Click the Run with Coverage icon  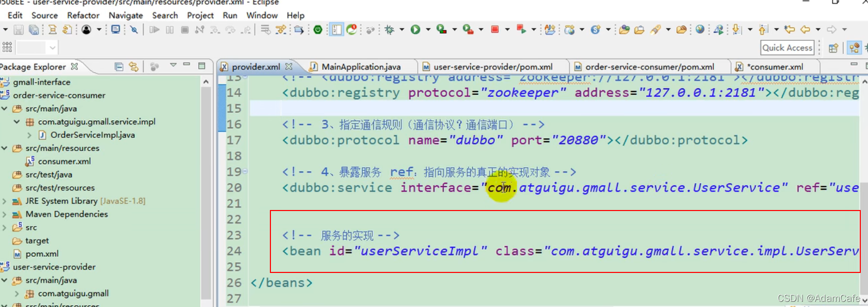click(442, 29)
